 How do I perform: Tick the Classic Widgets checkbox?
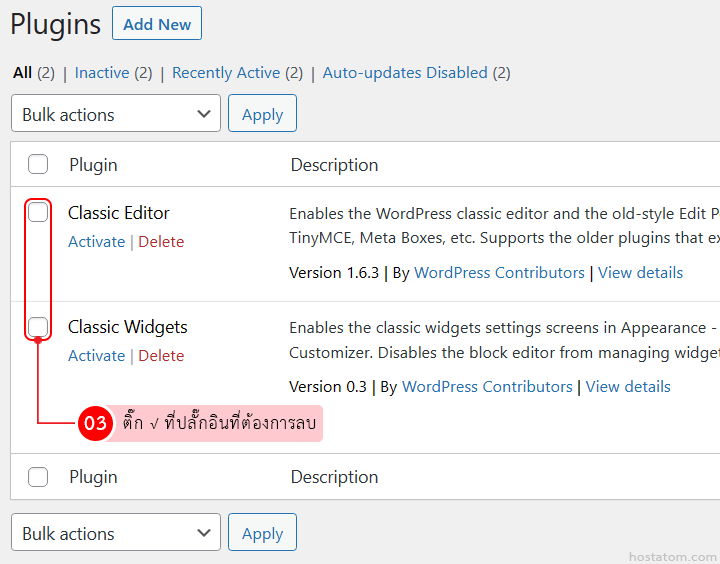pos(38,326)
